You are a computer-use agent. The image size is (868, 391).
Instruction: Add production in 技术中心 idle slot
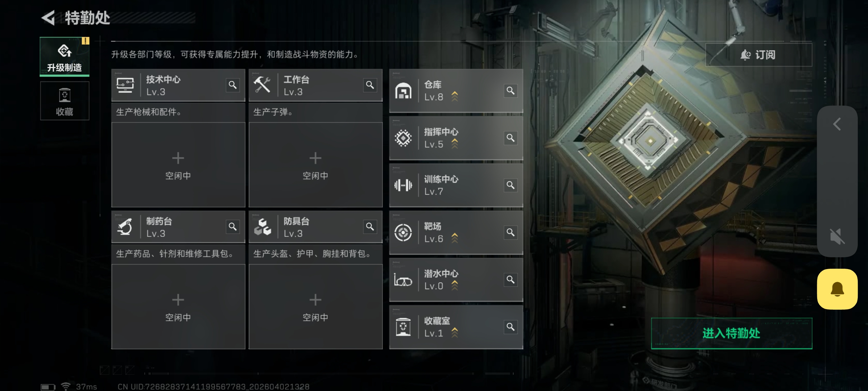click(x=178, y=165)
